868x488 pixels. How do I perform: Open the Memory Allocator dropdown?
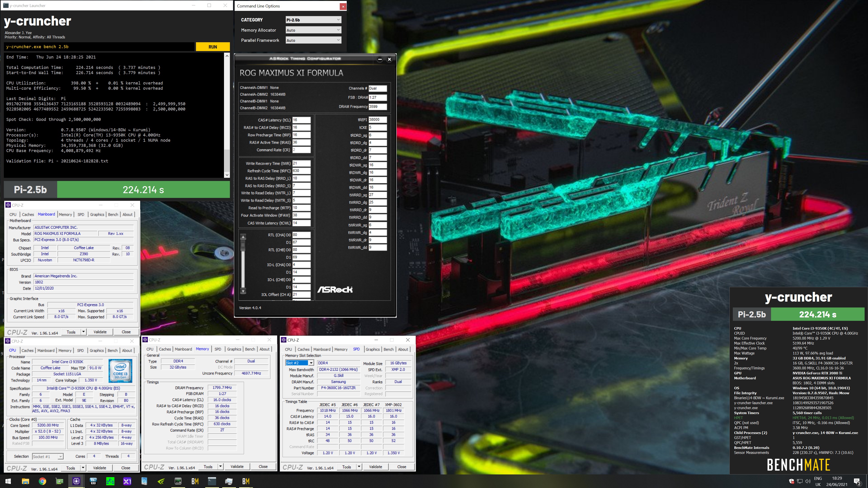[313, 30]
